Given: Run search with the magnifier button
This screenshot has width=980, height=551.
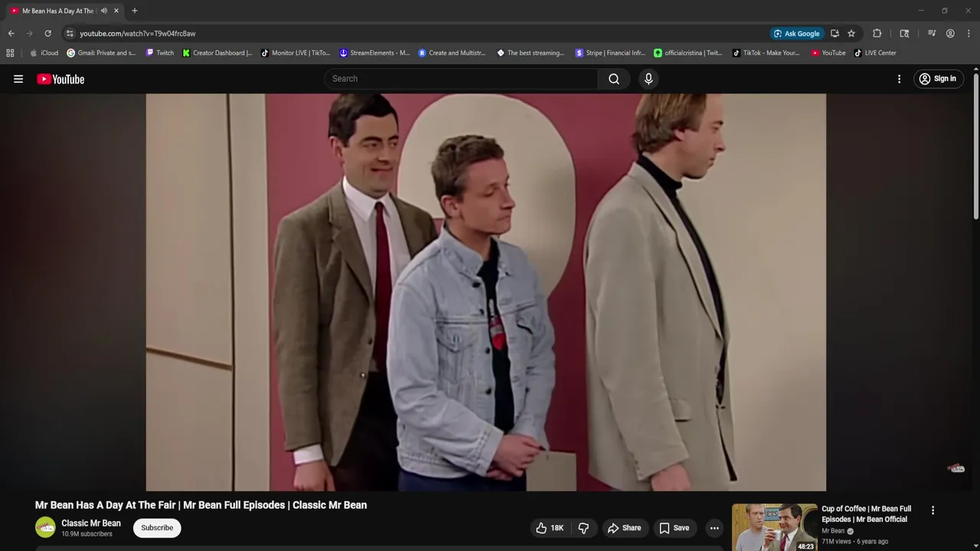Looking at the screenshot, I should coord(614,79).
